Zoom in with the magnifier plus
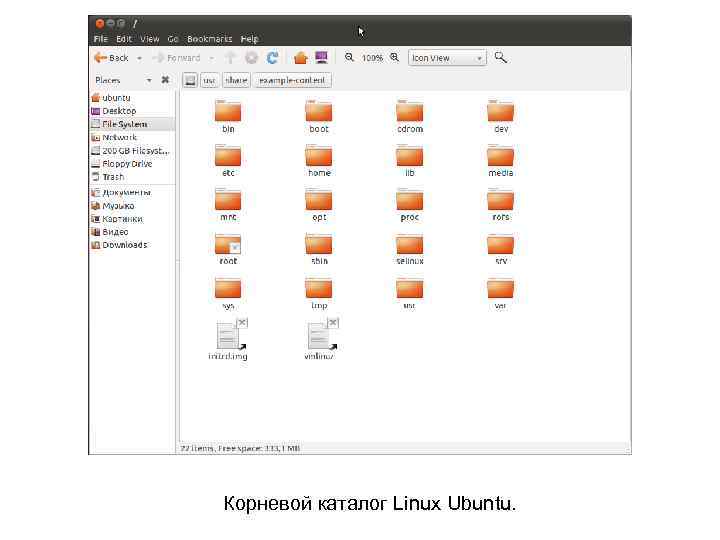 (x=394, y=57)
